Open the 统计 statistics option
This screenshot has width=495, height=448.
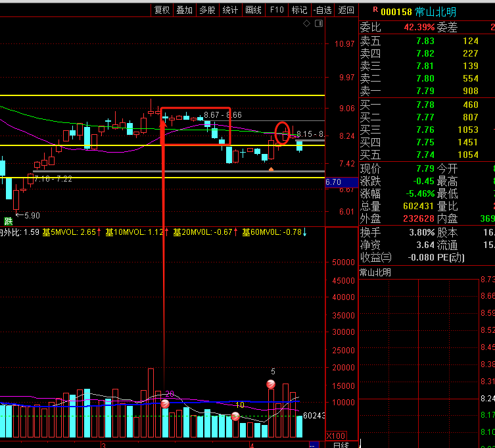tap(230, 10)
